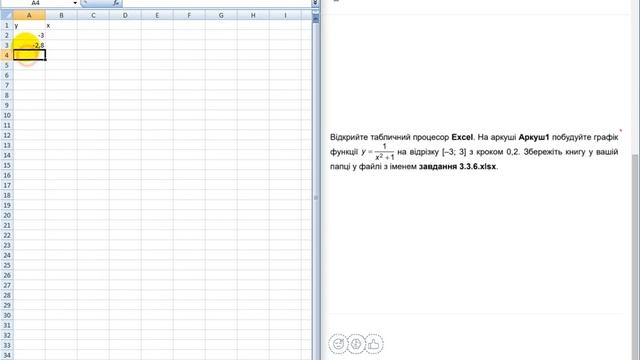
Task: Click cell B1 containing "x"
Action: click(x=61, y=25)
